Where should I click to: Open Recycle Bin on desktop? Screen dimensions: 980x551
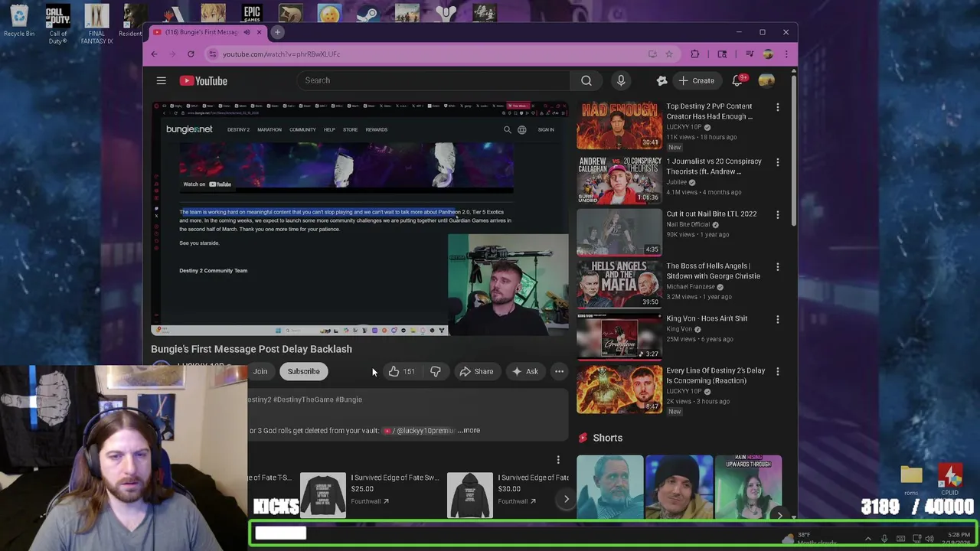click(x=19, y=21)
